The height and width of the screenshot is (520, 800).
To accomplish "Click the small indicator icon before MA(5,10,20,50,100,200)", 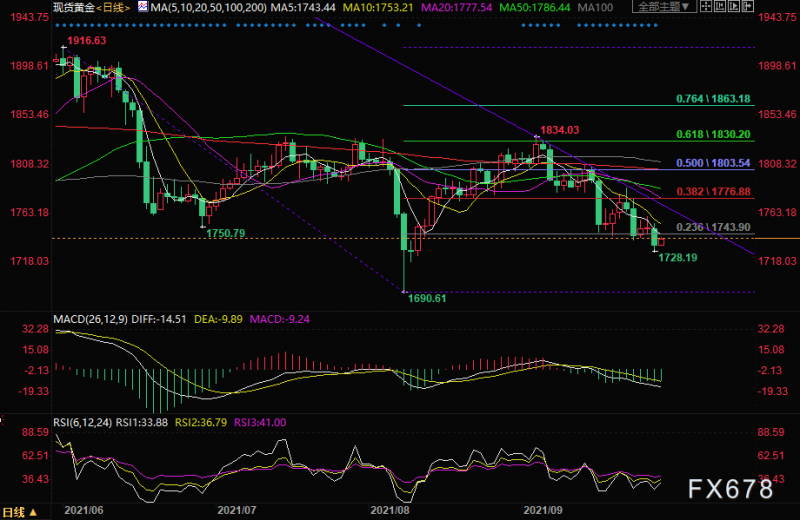I will (x=139, y=6).
